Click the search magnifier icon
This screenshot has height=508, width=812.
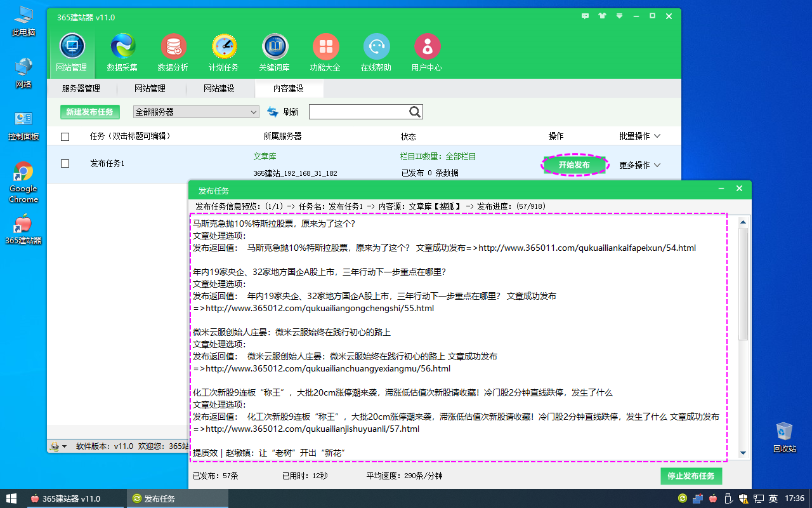click(x=415, y=112)
